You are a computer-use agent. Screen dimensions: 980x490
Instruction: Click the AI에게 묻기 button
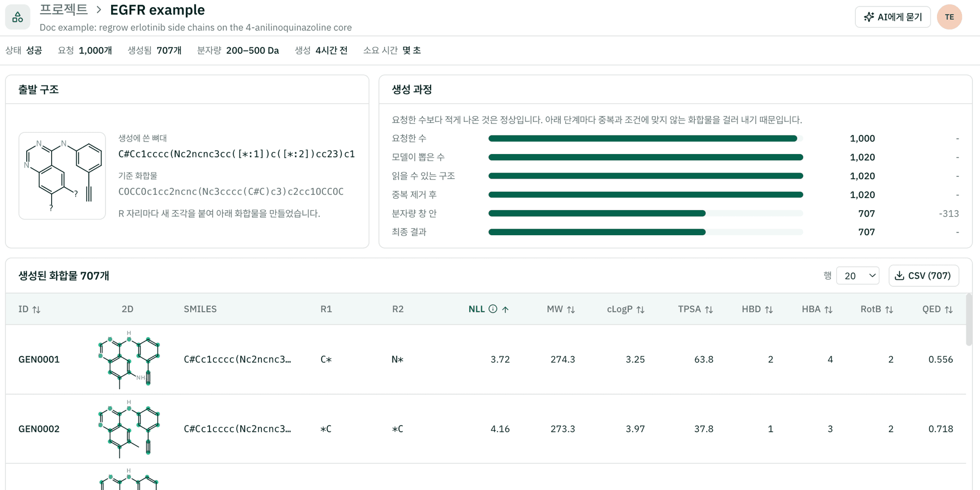coord(893,17)
